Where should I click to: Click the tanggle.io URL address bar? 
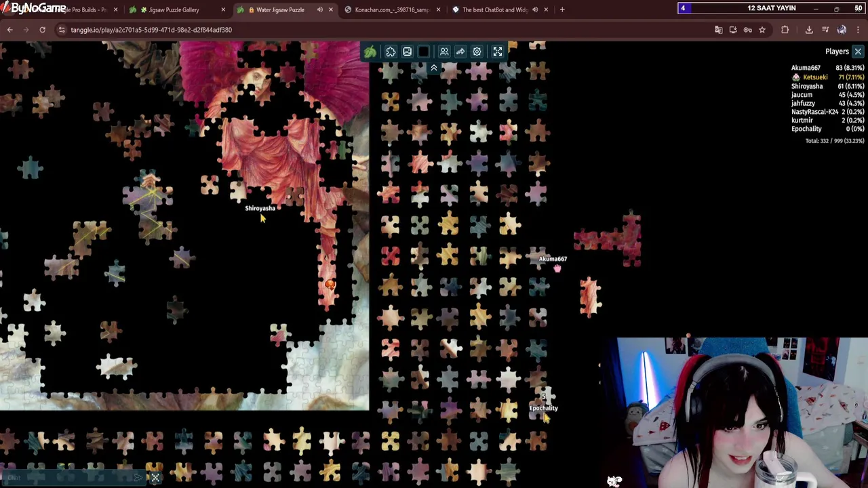[x=380, y=30]
